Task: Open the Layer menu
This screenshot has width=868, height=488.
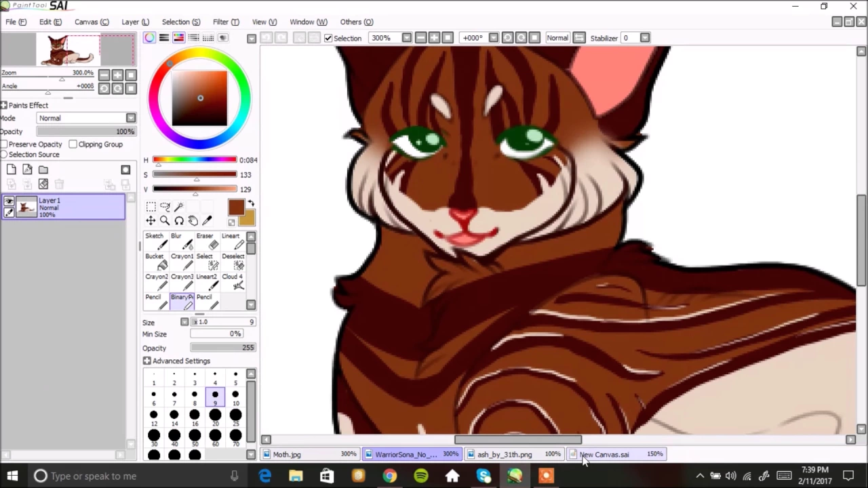Action: (x=135, y=22)
